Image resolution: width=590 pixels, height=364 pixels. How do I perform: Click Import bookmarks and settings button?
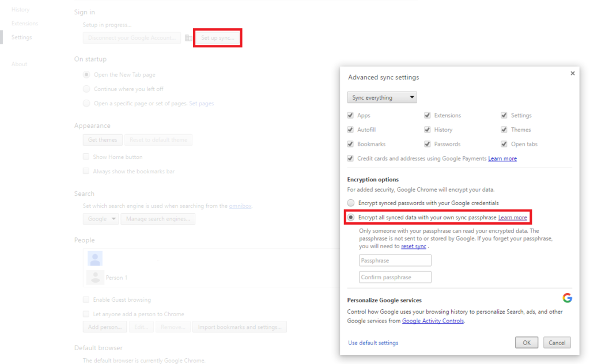240,327
